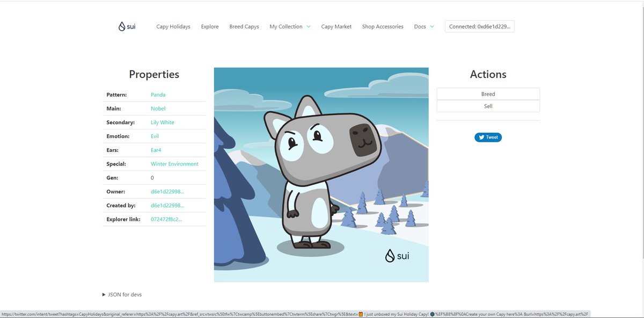Click the Ear4 ears link

point(157,150)
